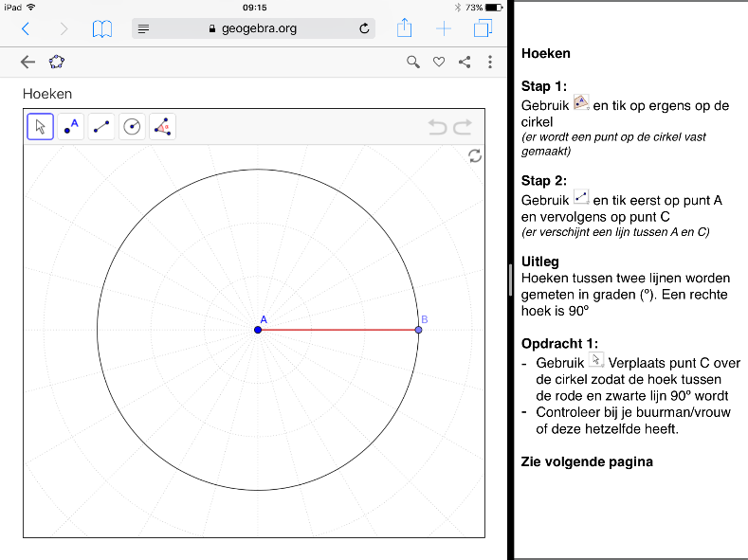This screenshot has width=748, height=560.
Task: Click the 'Opdracht 1:' heading
Action: point(559,344)
